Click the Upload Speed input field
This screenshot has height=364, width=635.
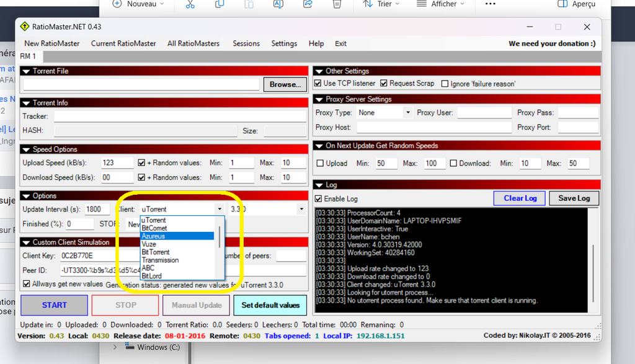click(117, 162)
